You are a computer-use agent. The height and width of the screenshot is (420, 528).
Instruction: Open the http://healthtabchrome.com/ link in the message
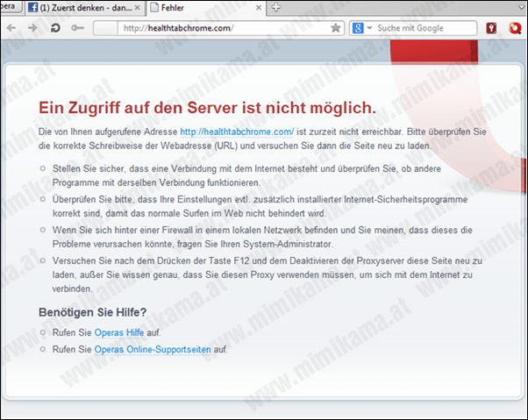[x=237, y=132]
